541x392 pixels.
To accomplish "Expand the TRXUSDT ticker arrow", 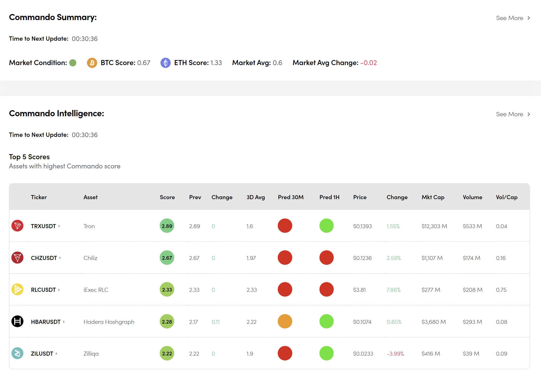I will (59, 226).
